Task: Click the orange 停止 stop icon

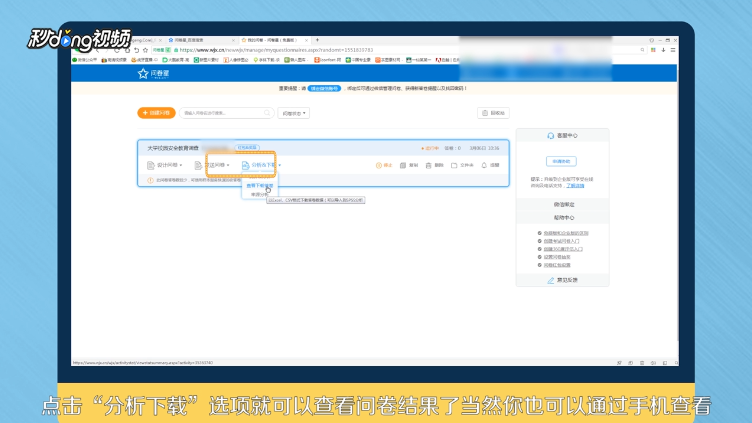Action: [x=379, y=165]
